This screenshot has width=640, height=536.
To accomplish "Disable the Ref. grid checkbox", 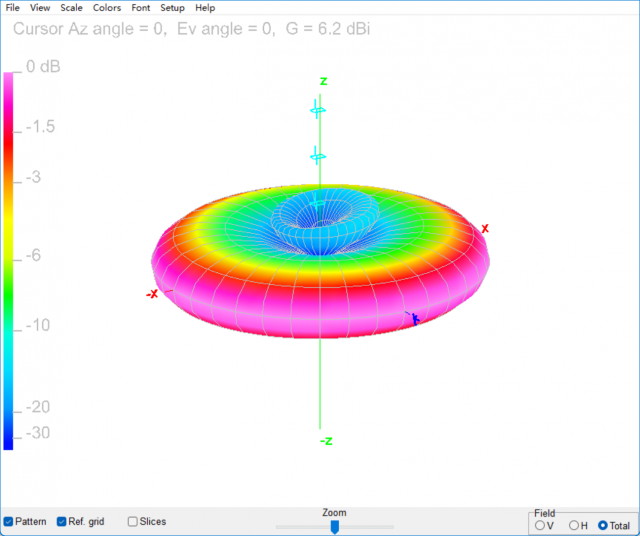I will [62, 521].
